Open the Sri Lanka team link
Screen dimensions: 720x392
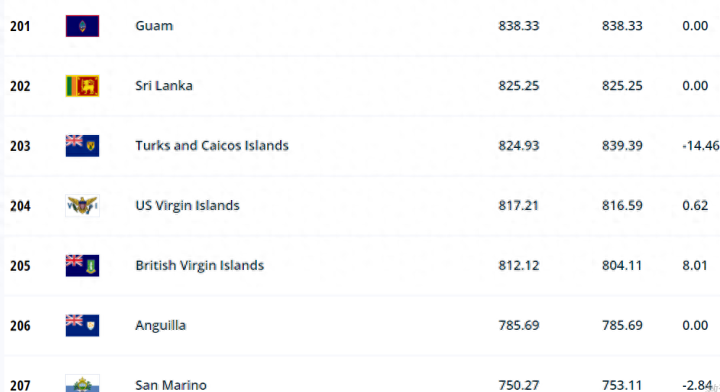164,86
